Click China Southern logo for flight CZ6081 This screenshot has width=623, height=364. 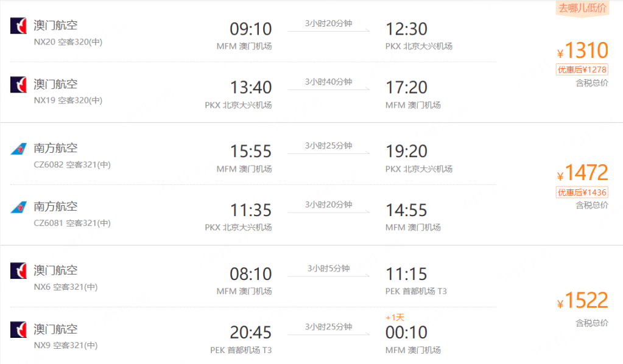[x=18, y=208]
